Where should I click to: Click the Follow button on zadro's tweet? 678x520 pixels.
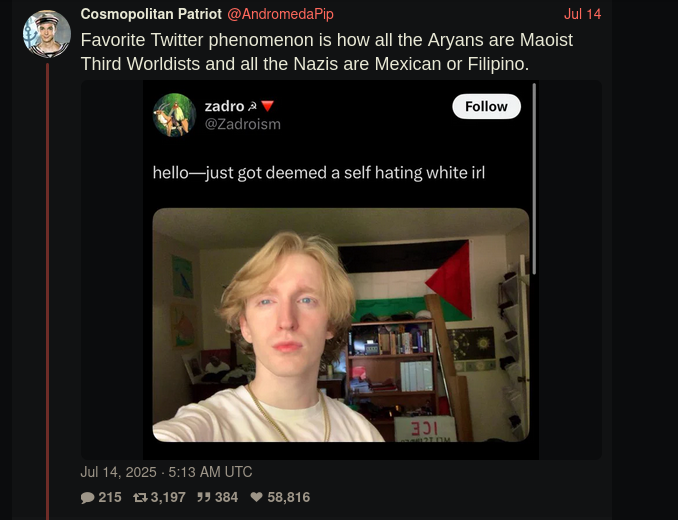pos(486,106)
